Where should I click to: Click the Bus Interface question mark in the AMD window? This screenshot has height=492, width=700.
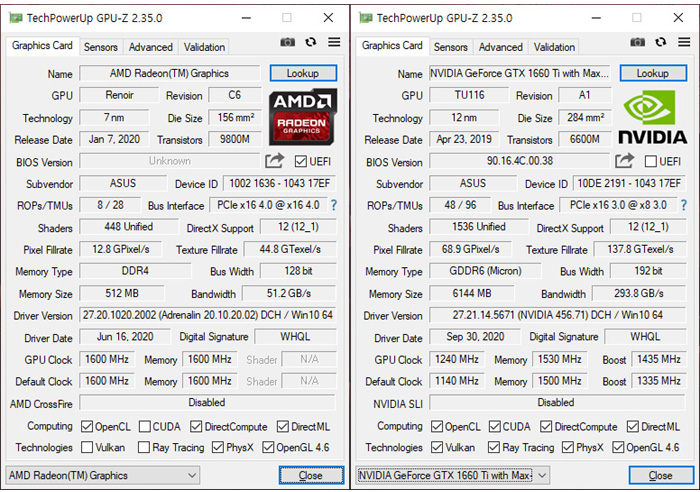(333, 205)
